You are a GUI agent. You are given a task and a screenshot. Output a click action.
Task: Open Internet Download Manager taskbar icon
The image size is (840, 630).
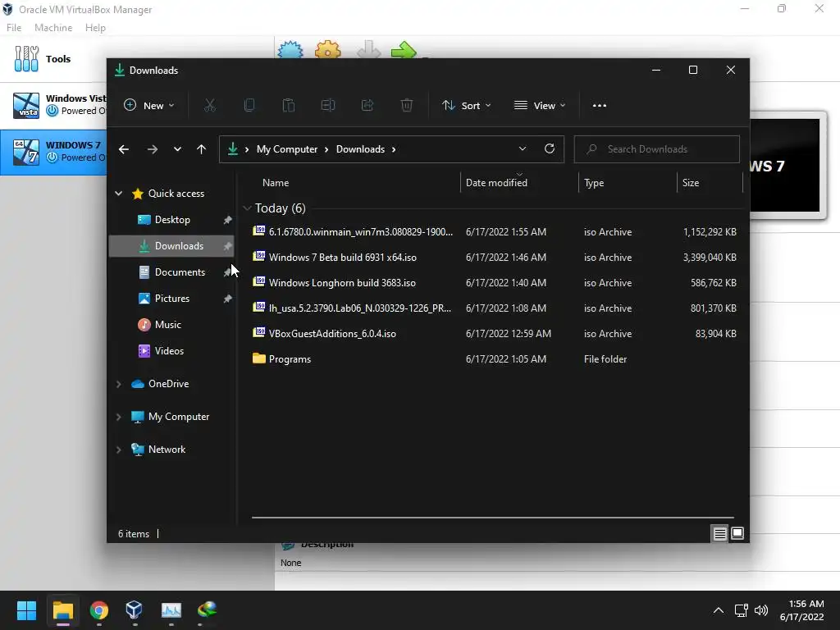(207, 609)
